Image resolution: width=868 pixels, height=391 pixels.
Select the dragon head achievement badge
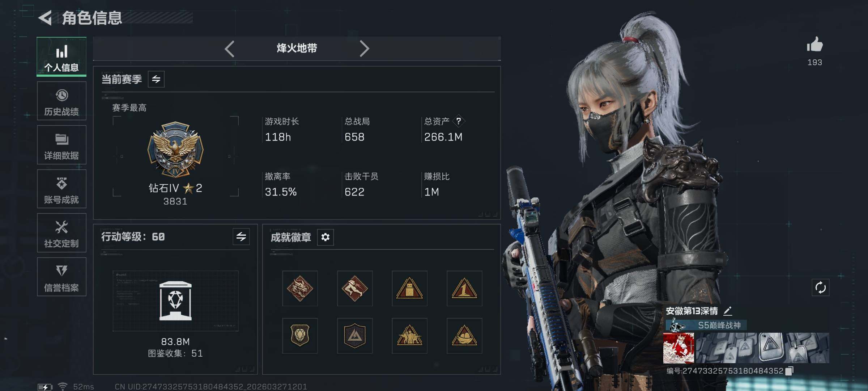300,289
